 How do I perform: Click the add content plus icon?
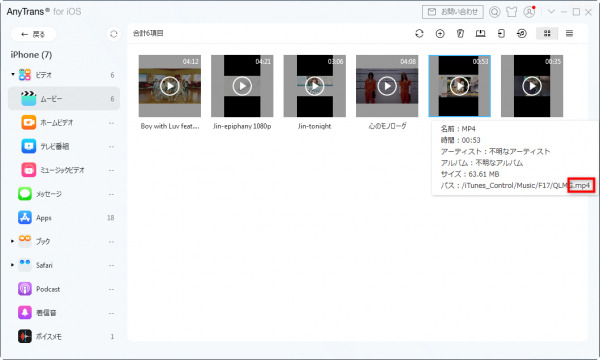[440, 34]
